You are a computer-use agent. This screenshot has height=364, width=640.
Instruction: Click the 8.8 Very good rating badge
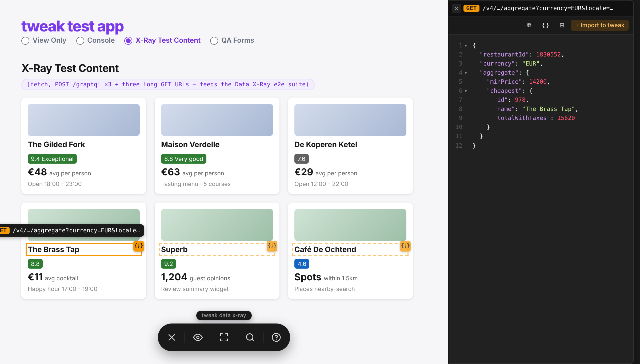[184, 159]
